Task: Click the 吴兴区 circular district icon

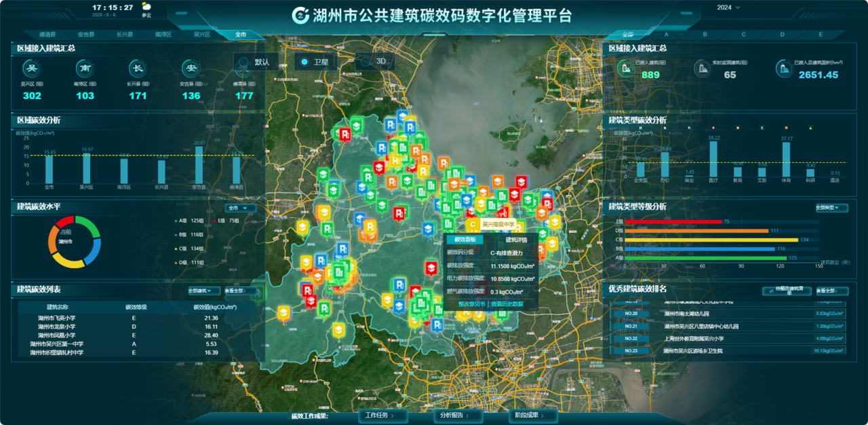Action: click(x=32, y=68)
